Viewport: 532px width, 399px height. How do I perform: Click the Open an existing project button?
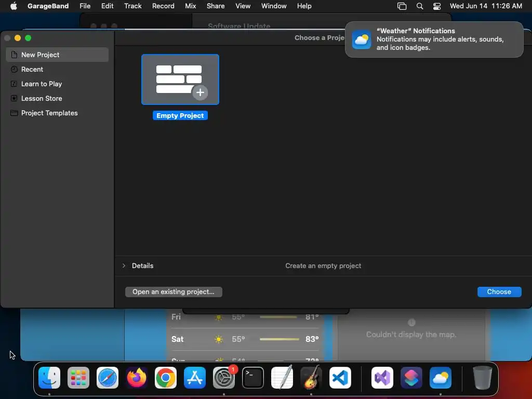pyautogui.click(x=174, y=292)
